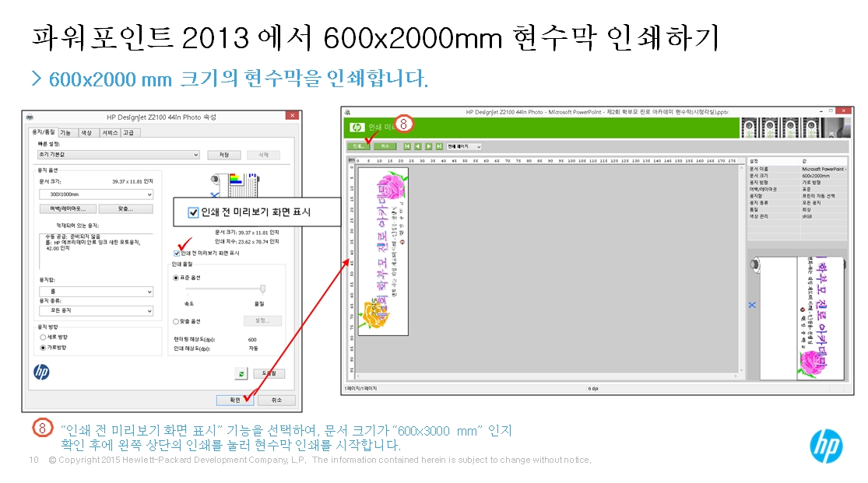Click the 6 dpi status bar value
The height and width of the screenshot is (483, 868).
tap(593, 388)
